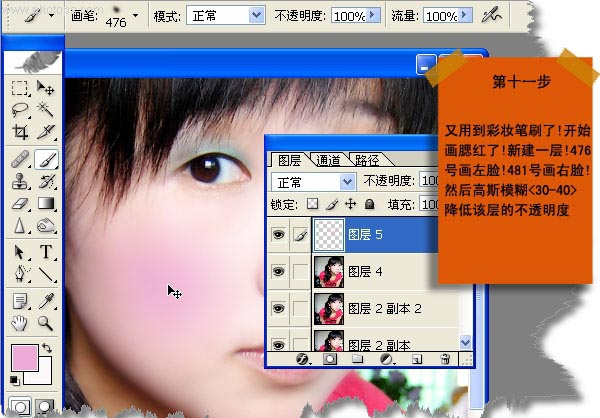Enable the airbrush option in options bar
The width and height of the screenshot is (600, 418).
click(x=491, y=16)
